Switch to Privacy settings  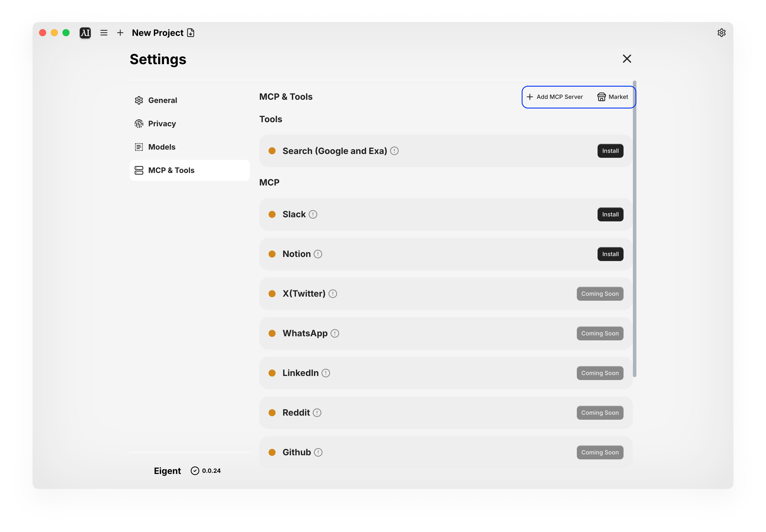189,124
